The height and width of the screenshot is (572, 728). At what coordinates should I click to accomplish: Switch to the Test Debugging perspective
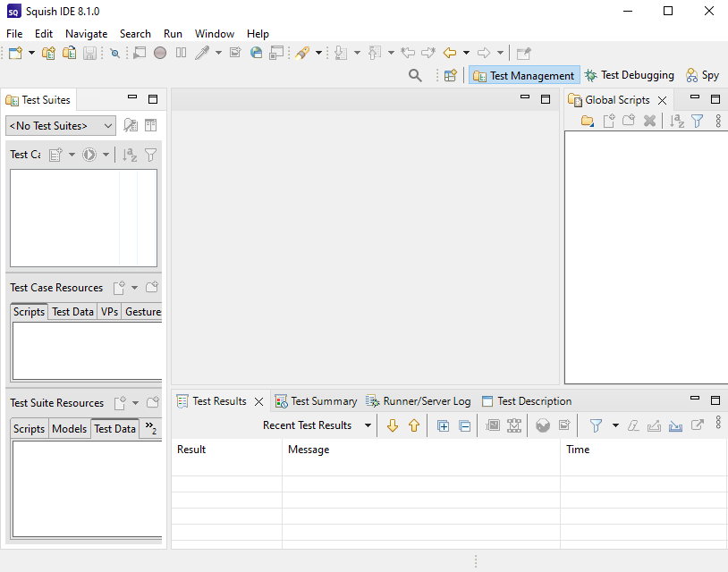630,75
